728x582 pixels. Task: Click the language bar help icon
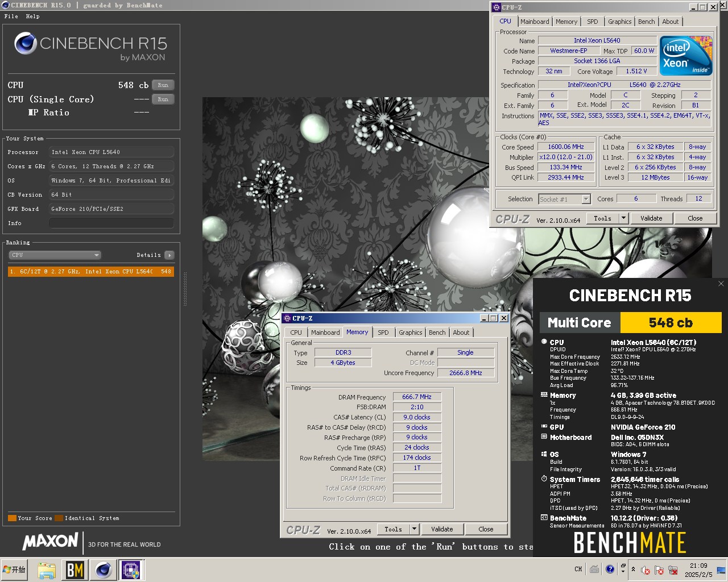[610, 569]
